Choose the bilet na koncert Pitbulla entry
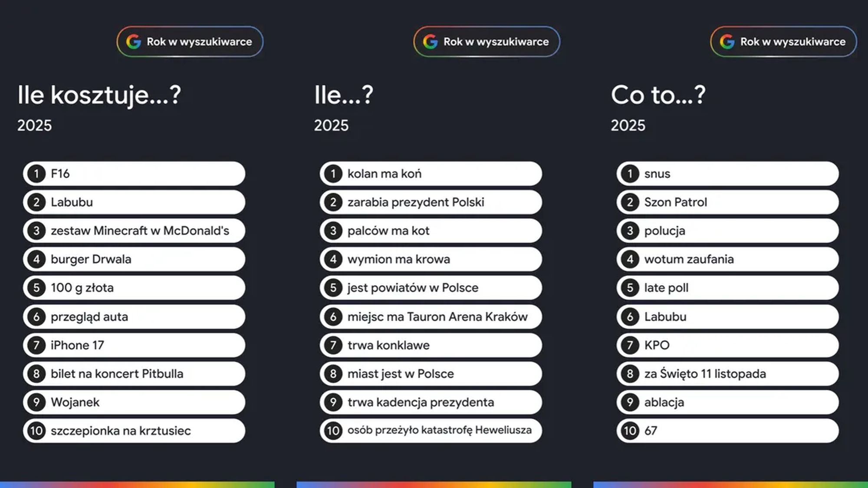Viewport: 868px width, 488px height. pyautogui.click(x=134, y=374)
